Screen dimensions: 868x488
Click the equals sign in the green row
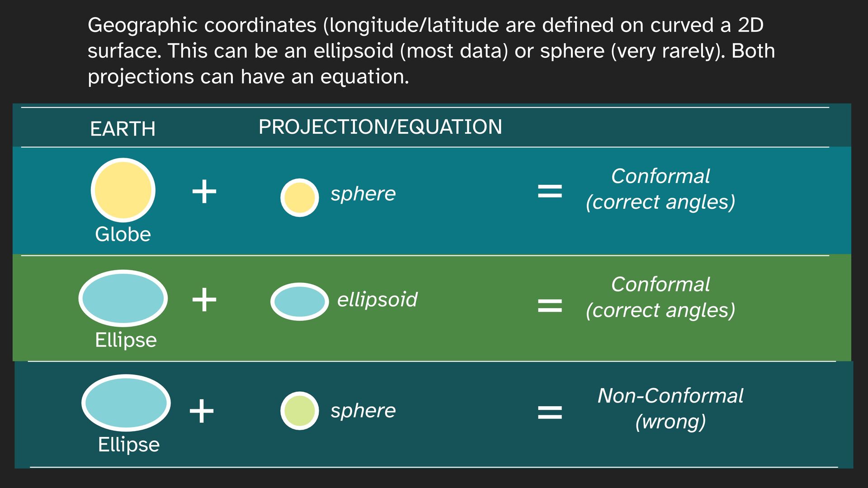click(x=550, y=305)
